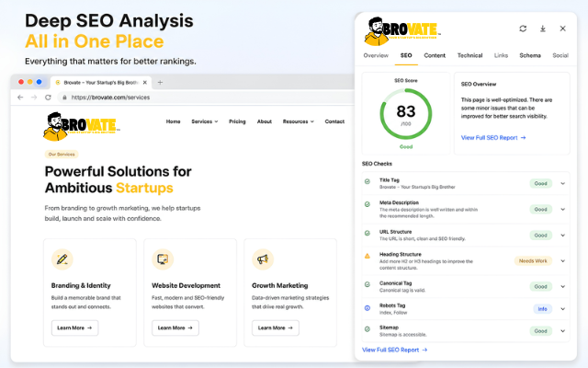Click the Info badge on Robots Tag
The height and width of the screenshot is (368, 588).
click(542, 309)
